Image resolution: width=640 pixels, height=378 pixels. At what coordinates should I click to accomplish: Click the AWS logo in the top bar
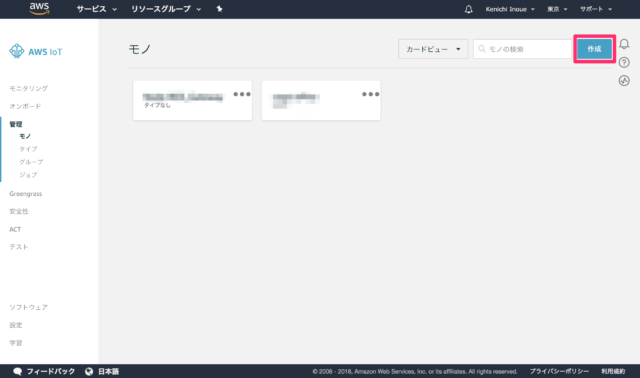click(39, 9)
